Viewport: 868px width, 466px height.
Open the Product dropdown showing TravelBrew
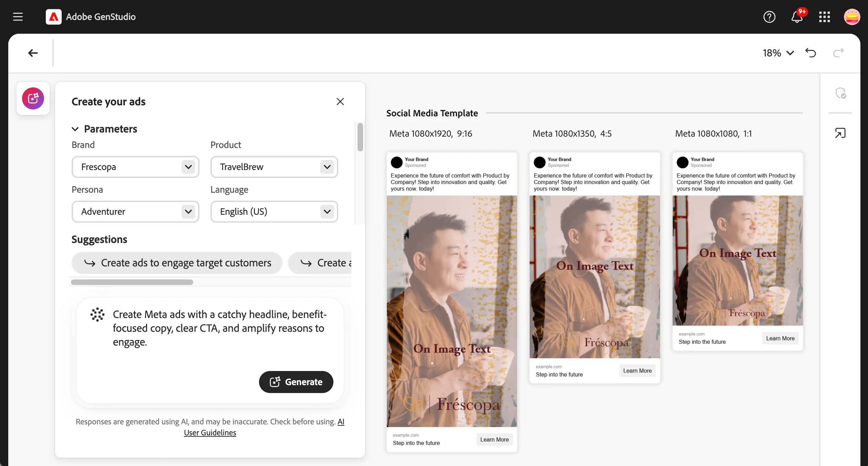pyautogui.click(x=274, y=167)
